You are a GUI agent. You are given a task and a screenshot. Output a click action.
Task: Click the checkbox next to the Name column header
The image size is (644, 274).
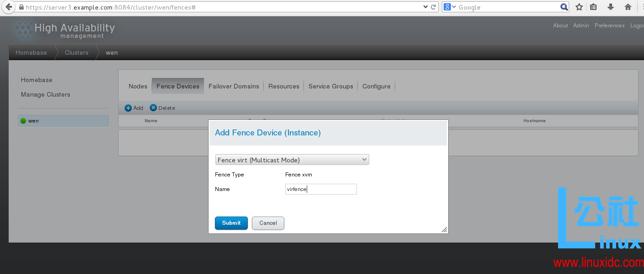126,120
